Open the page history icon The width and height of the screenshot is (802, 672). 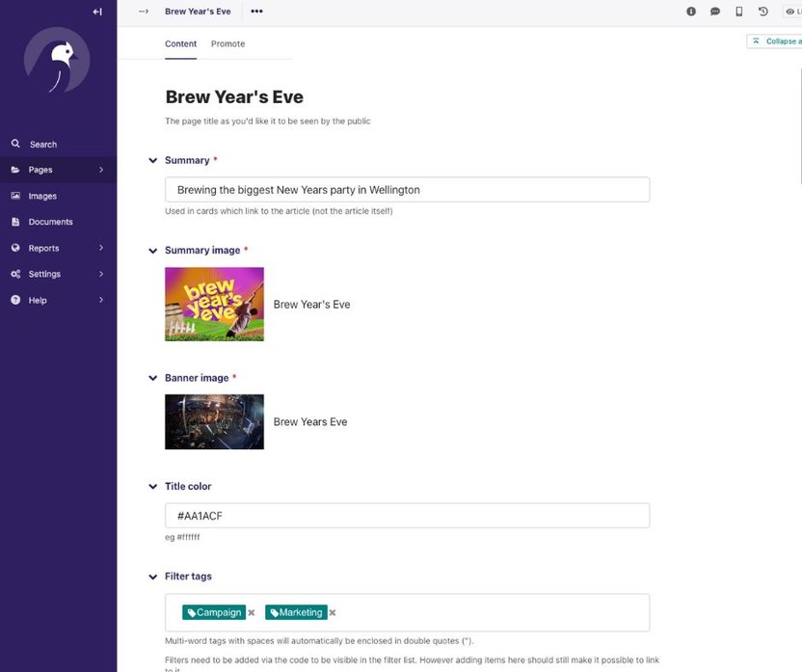[763, 12]
